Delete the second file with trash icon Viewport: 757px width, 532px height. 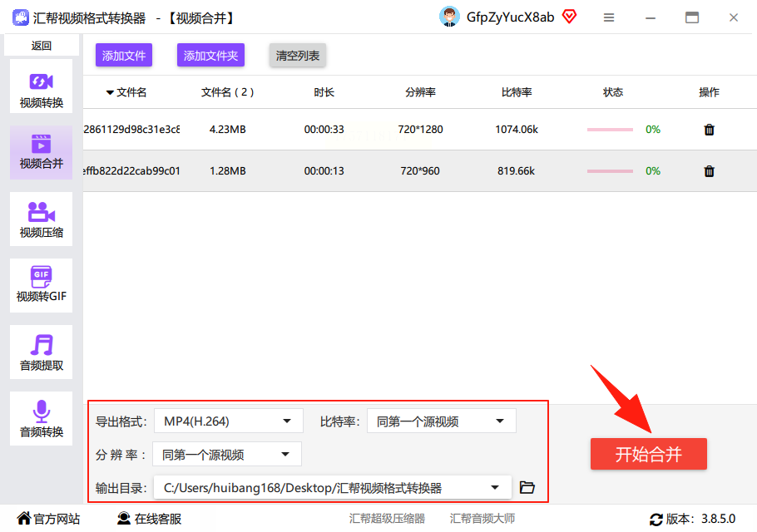pyautogui.click(x=709, y=170)
